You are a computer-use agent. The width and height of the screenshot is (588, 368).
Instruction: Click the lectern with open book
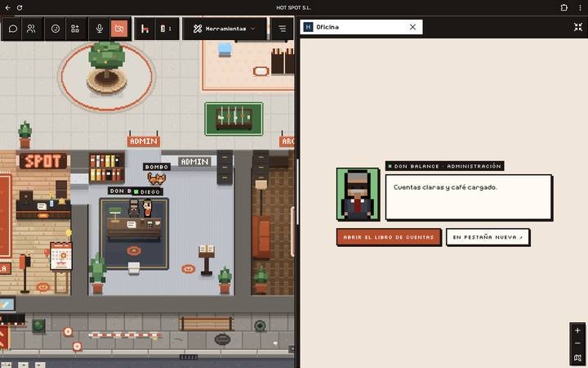pyautogui.click(x=207, y=259)
